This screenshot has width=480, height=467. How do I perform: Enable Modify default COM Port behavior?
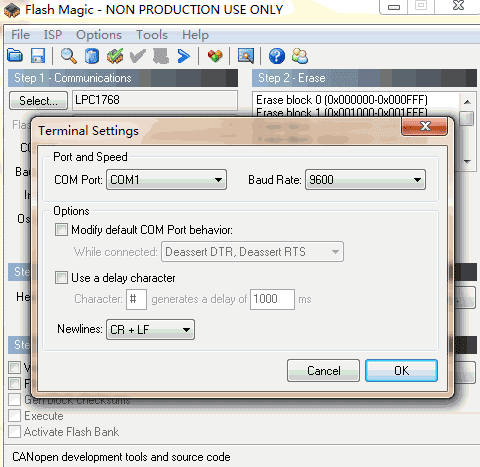coord(61,230)
